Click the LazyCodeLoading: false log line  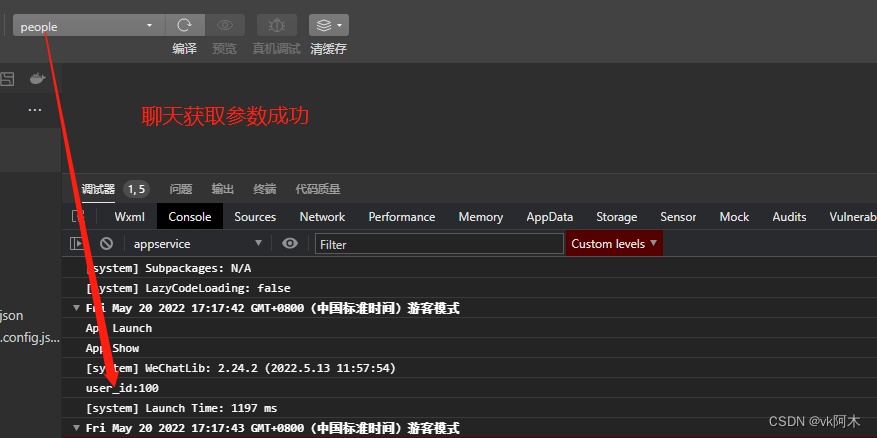188,288
